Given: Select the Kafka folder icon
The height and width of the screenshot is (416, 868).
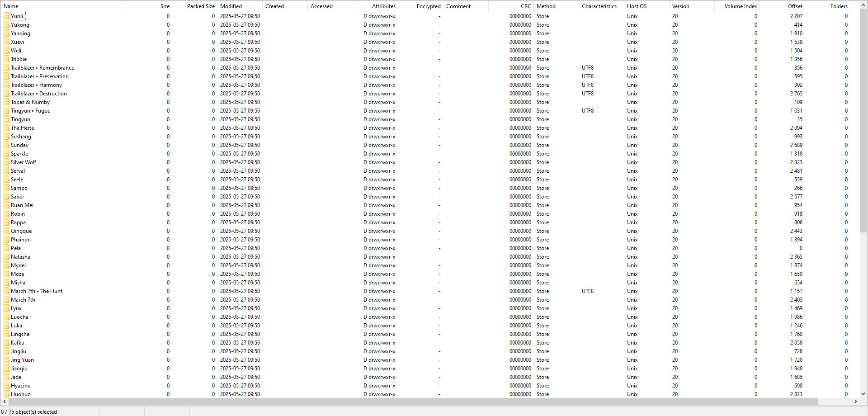Looking at the screenshot, I should pos(6,343).
